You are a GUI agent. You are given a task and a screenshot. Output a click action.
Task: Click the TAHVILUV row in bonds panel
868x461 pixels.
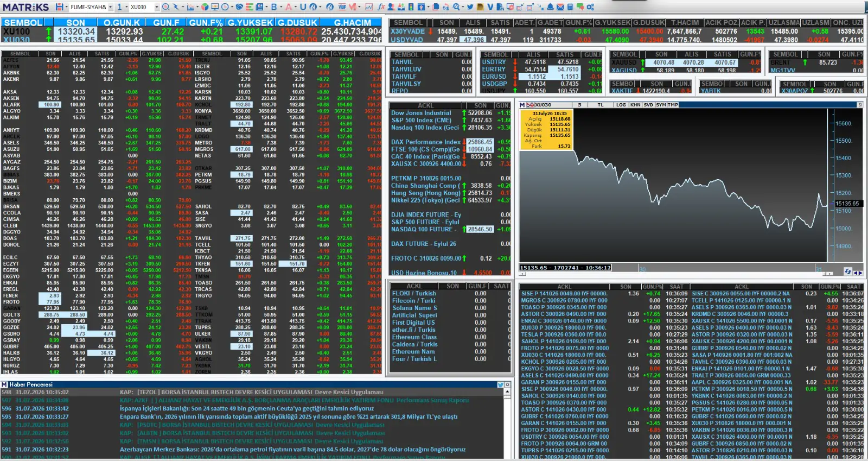tap(431, 70)
